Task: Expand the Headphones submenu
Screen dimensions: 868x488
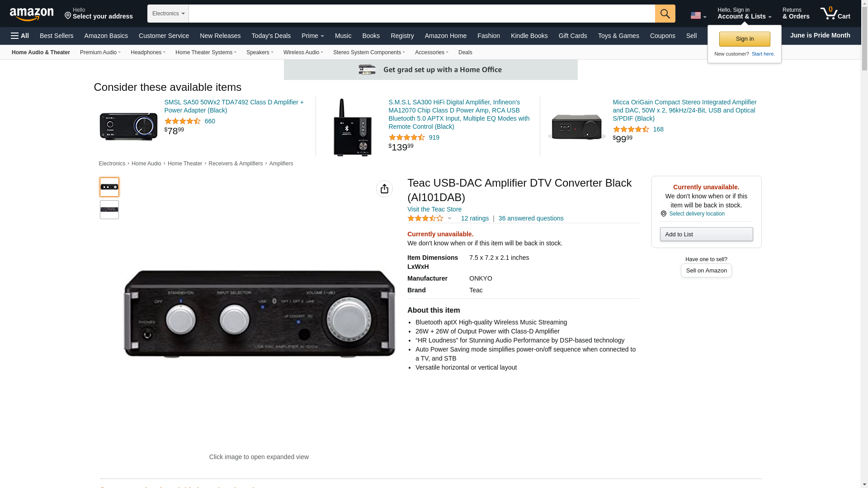Action: (148, 52)
